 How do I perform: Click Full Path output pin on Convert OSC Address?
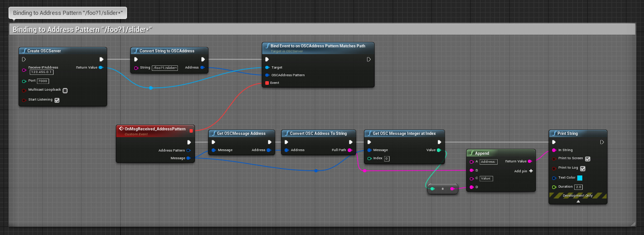(x=349, y=150)
